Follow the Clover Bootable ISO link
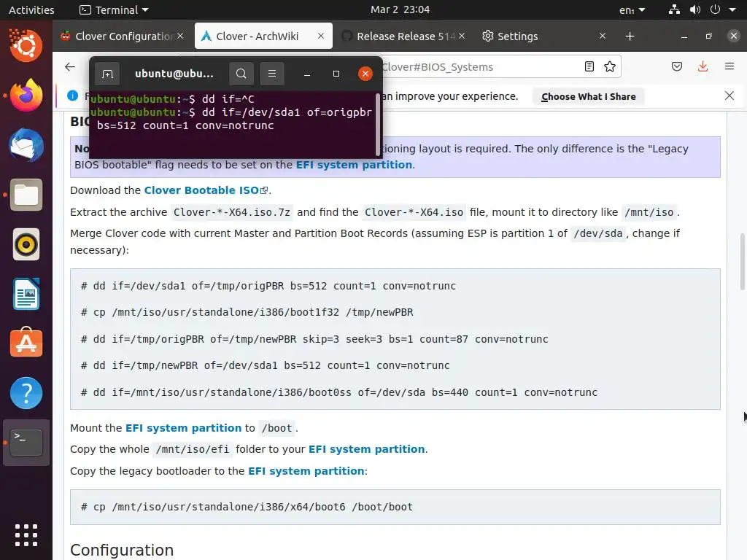 click(201, 190)
